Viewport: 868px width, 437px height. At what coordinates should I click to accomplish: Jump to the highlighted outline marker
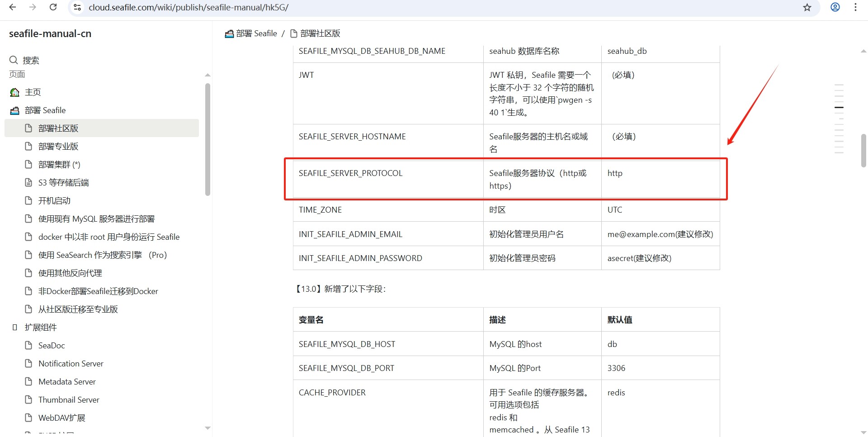(x=839, y=108)
